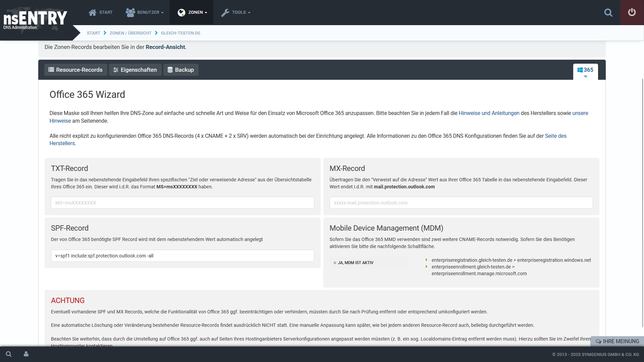Screen dimensions: 644x362
Task: Click the sliders icon on Eigenschaften
Action: [115, 70]
